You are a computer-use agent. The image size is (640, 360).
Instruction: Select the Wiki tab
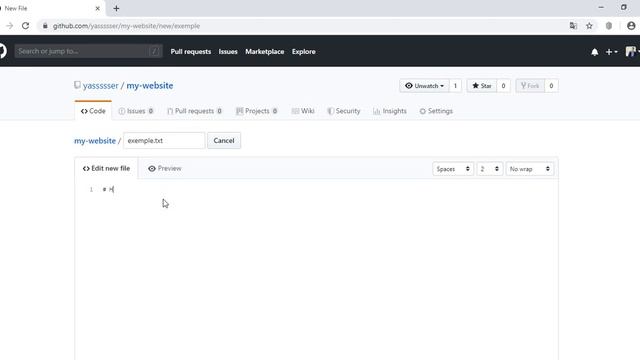(303, 111)
